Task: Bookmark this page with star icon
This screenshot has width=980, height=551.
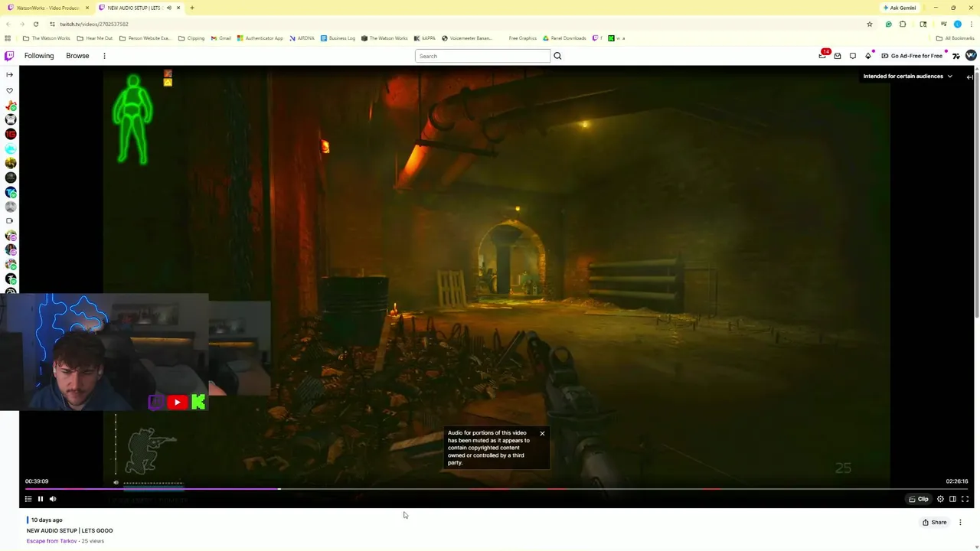Action: tap(869, 24)
